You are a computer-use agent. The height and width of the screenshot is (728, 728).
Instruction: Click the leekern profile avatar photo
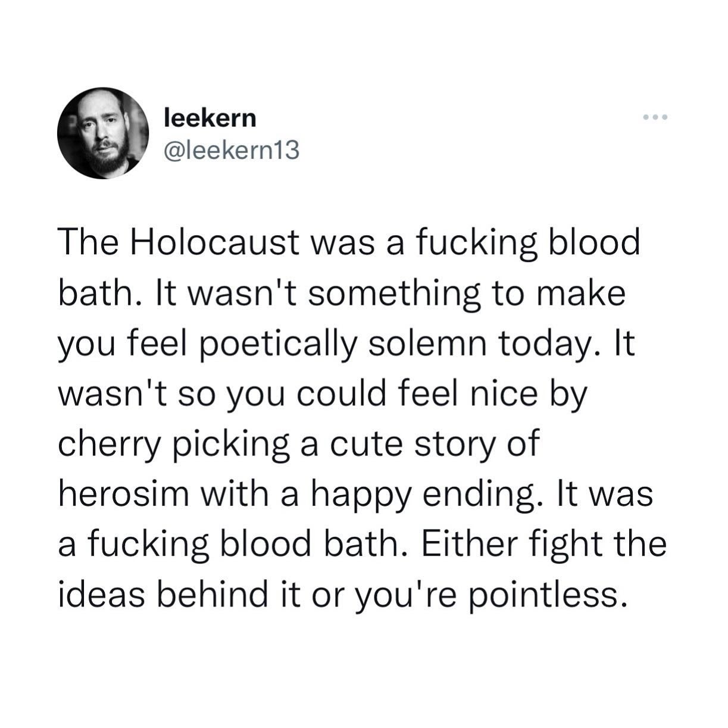coord(102,133)
